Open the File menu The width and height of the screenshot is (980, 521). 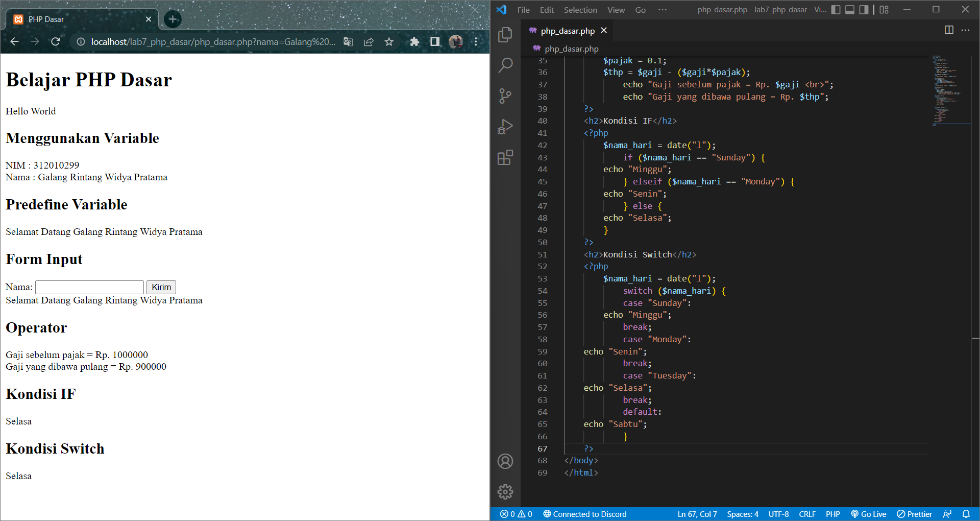523,10
